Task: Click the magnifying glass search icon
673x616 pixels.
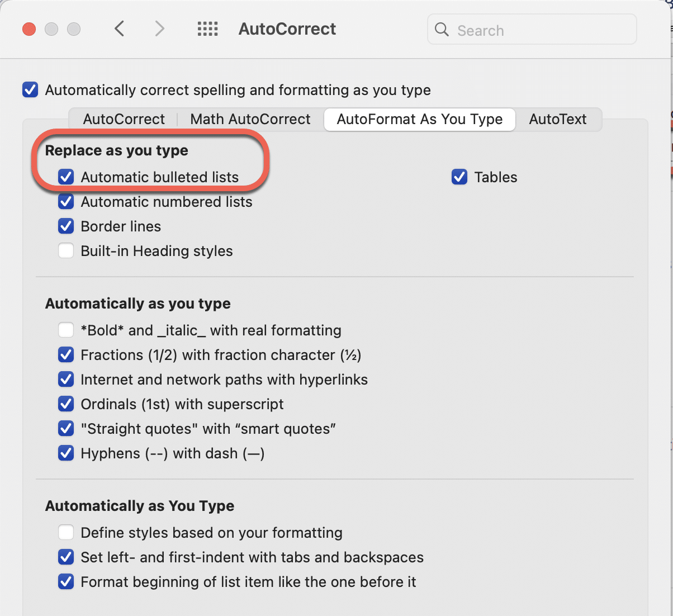Action: pyautogui.click(x=442, y=30)
